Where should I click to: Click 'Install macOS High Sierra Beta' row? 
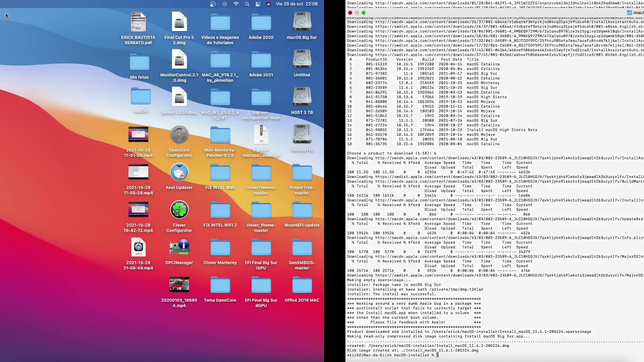point(443,130)
